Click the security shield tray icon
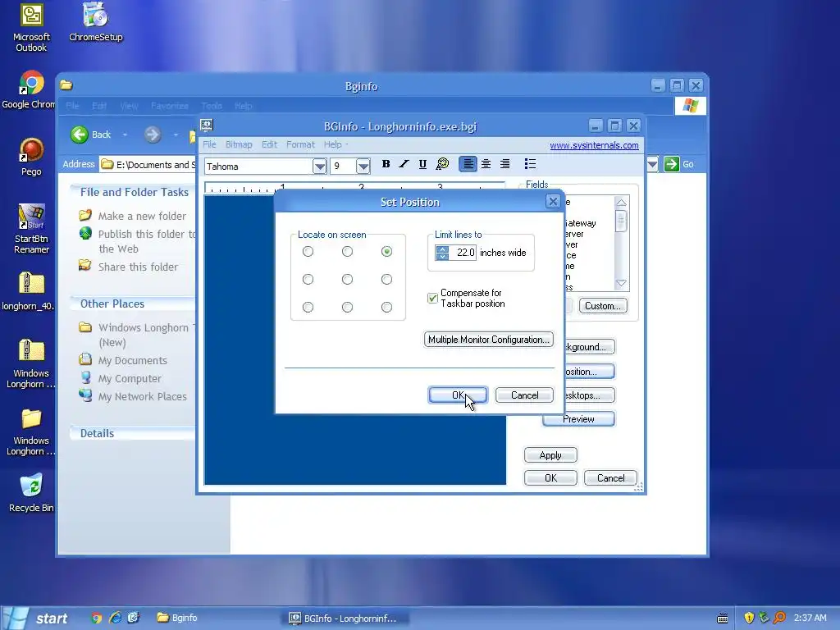The height and width of the screenshot is (630, 840). (749, 618)
